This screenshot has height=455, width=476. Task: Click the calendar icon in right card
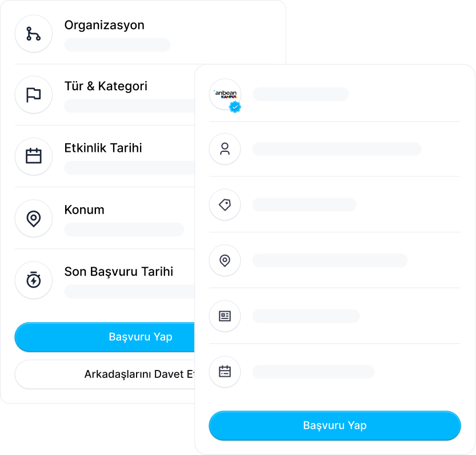pos(225,372)
